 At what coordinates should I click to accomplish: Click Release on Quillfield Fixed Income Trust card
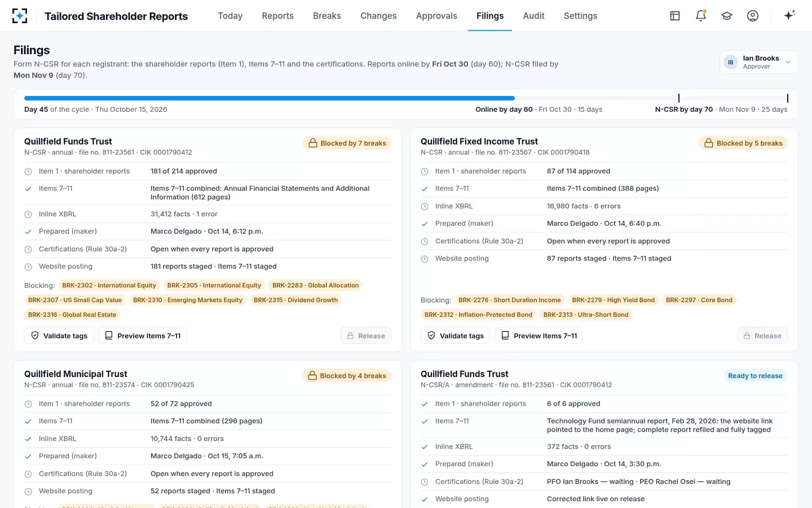(762, 336)
